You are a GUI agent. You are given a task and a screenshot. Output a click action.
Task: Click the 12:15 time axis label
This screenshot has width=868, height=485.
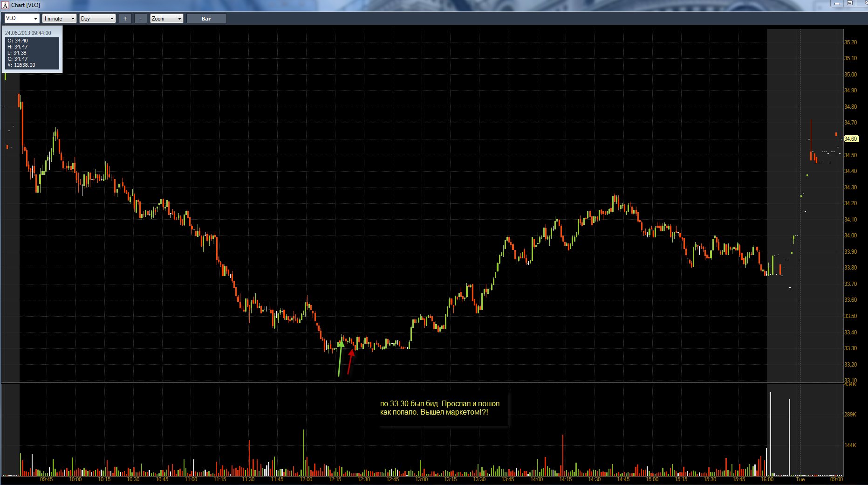pyautogui.click(x=335, y=479)
